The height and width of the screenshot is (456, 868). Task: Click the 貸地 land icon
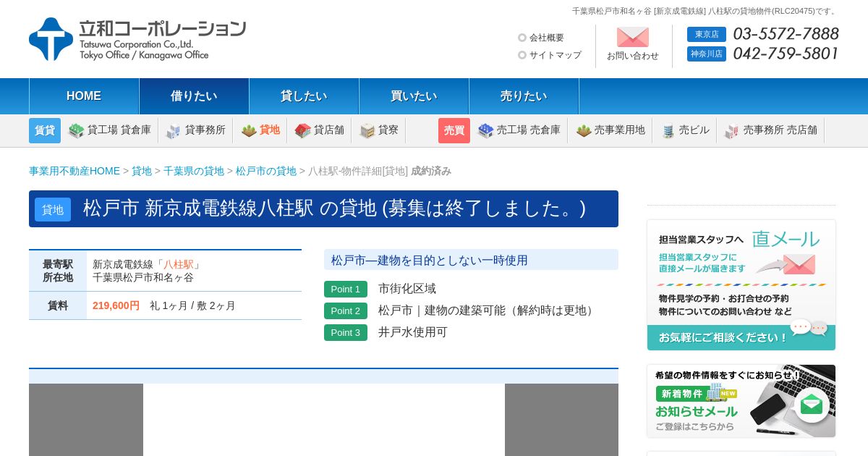pyautogui.click(x=249, y=130)
